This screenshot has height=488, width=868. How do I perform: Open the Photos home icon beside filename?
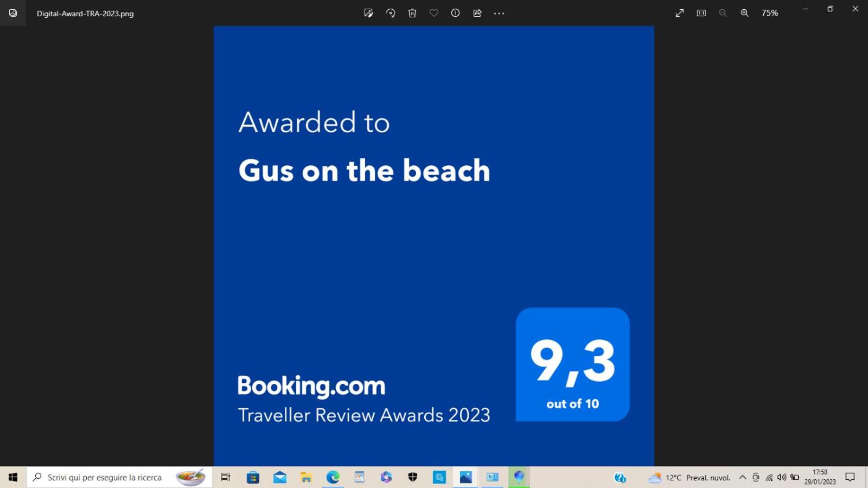point(13,13)
